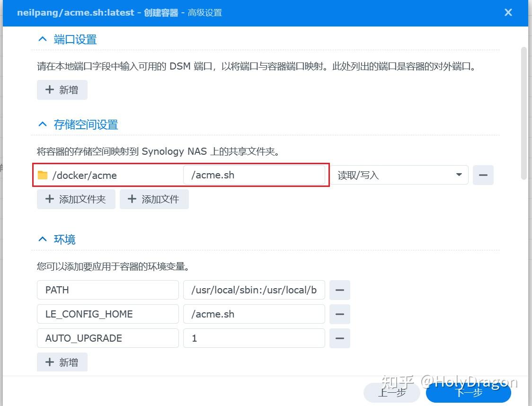
Task: Click the plus icon on 新增 port button
Action: [x=50, y=89]
